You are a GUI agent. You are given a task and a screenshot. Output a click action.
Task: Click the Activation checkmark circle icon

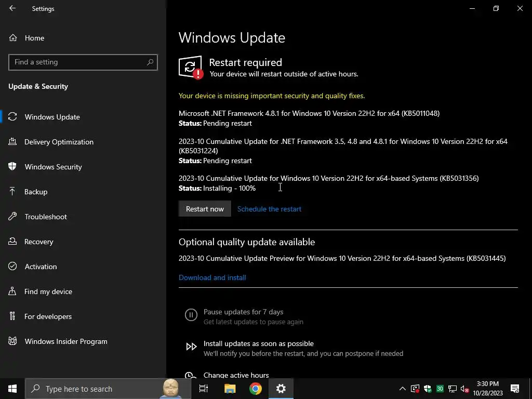12,266
